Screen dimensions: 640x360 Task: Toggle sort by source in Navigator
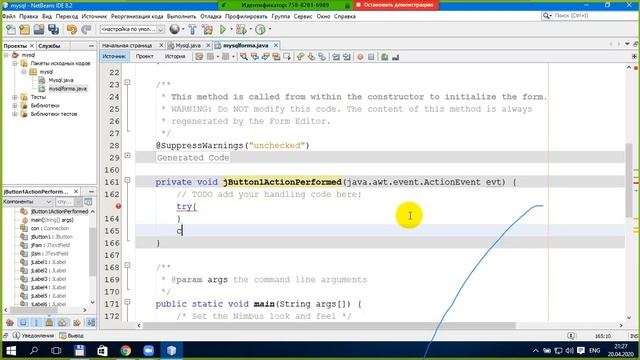pos(91,323)
